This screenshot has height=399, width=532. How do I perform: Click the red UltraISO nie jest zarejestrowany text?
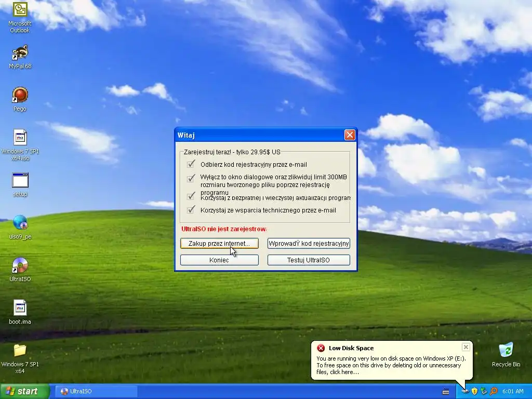coord(224,229)
